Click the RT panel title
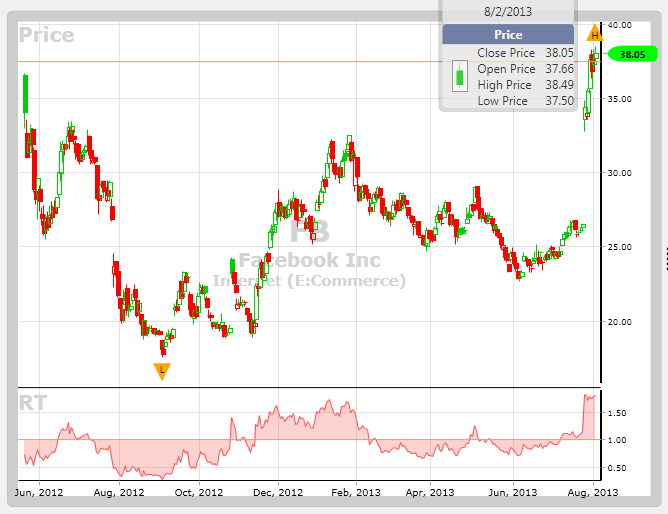The width and height of the screenshot is (668, 514). click(x=34, y=403)
